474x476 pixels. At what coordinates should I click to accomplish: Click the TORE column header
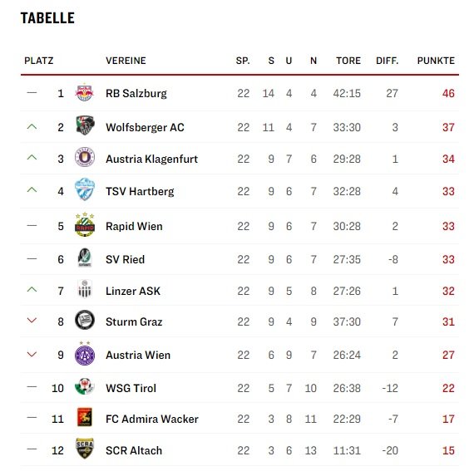click(348, 61)
